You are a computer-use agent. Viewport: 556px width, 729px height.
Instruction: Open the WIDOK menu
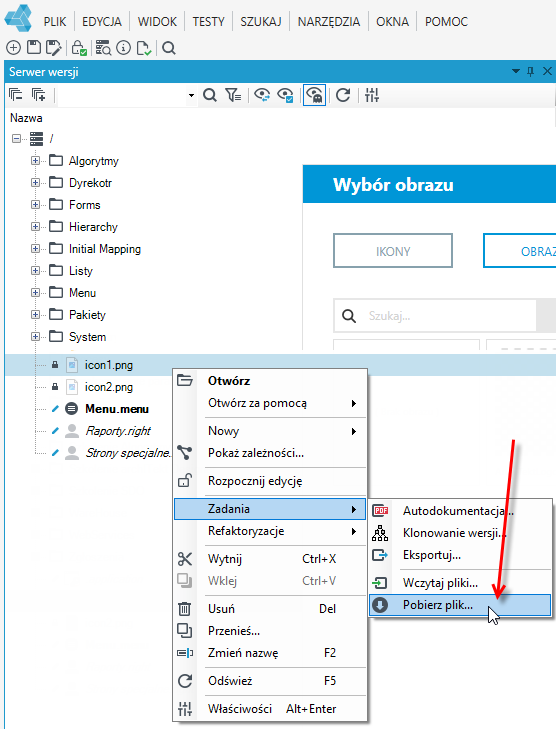tap(157, 22)
